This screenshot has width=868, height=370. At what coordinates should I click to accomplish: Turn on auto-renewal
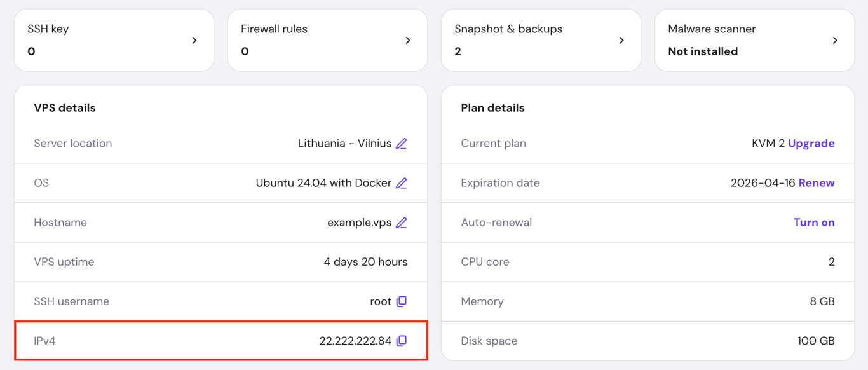814,223
